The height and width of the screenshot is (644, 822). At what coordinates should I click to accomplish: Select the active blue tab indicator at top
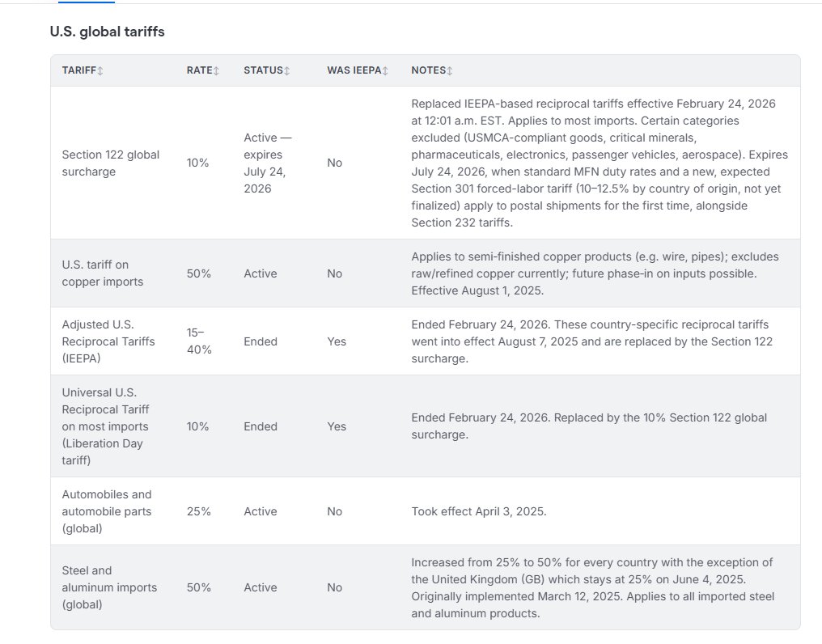coord(87,2)
